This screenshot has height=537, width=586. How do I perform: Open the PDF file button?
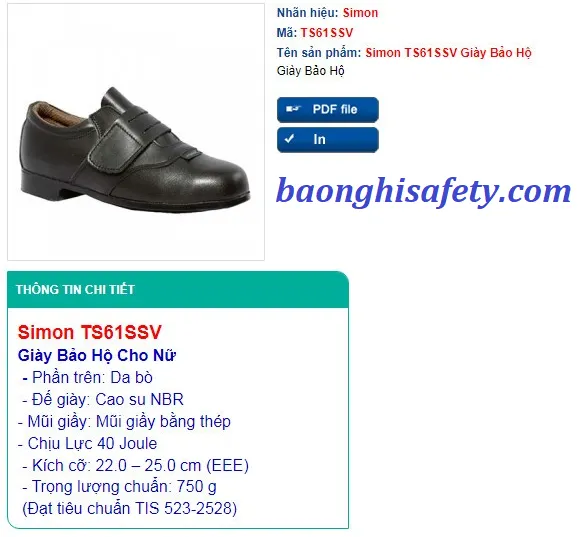(327, 109)
